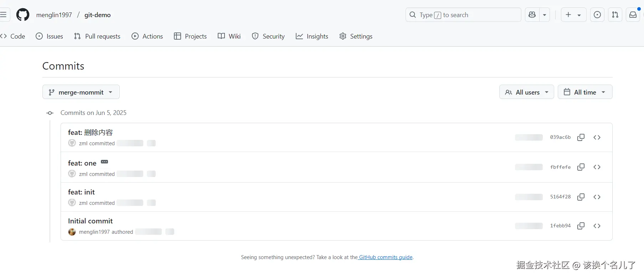Screen dimensions: 644x278
Task: Browse repository at commit 5164f28
Action: coord(597,197)
